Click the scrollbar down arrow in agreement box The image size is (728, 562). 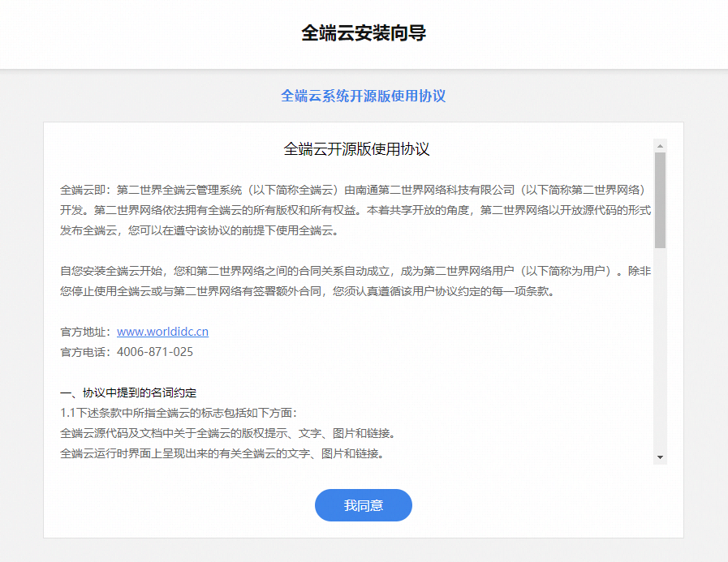click(x=660, y=457)
